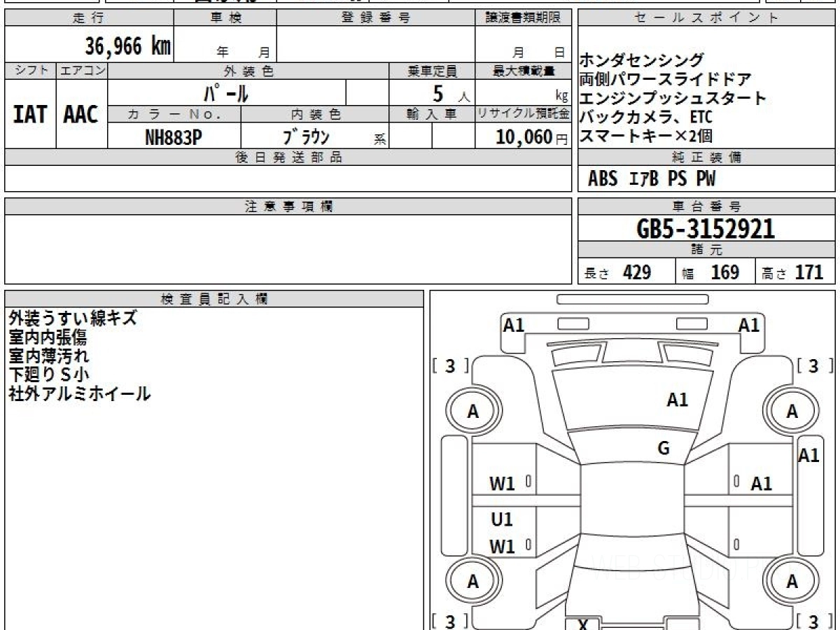Click the G mark on the windshield

(x=664, y=449)
